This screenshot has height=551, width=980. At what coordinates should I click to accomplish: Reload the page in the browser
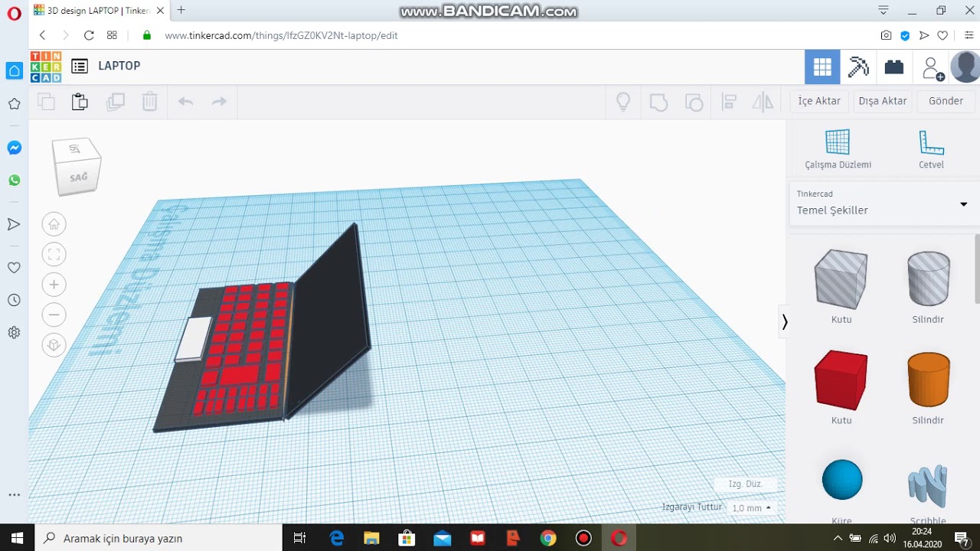(89, 35)
